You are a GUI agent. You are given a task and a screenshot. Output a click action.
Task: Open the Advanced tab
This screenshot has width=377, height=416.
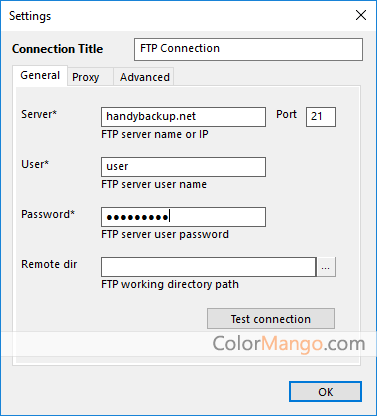[144, 77]
